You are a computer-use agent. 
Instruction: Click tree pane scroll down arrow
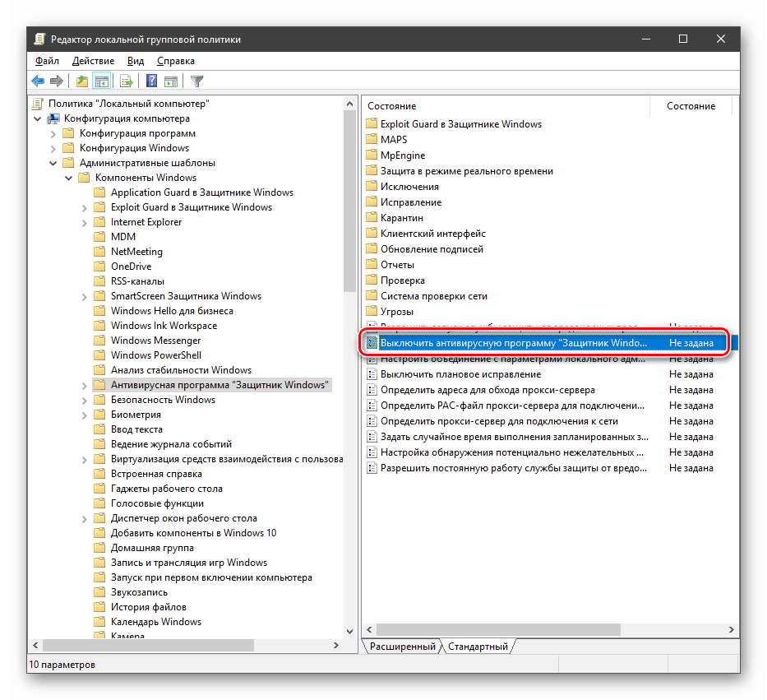349,632
